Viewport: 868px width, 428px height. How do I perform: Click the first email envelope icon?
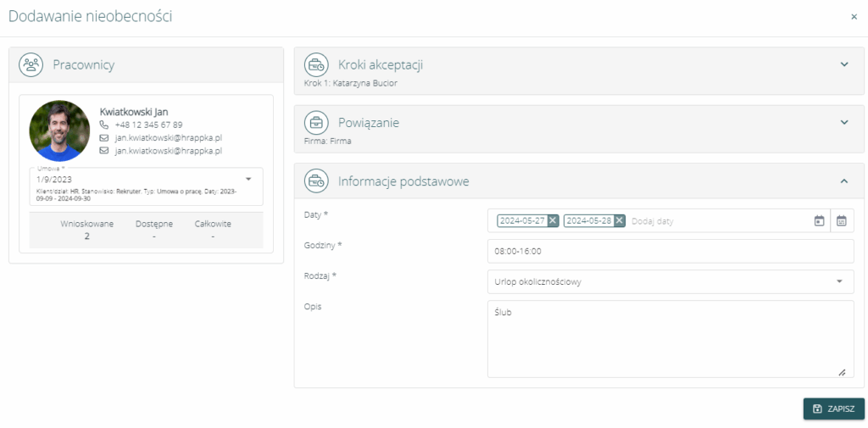coord(104,137)
